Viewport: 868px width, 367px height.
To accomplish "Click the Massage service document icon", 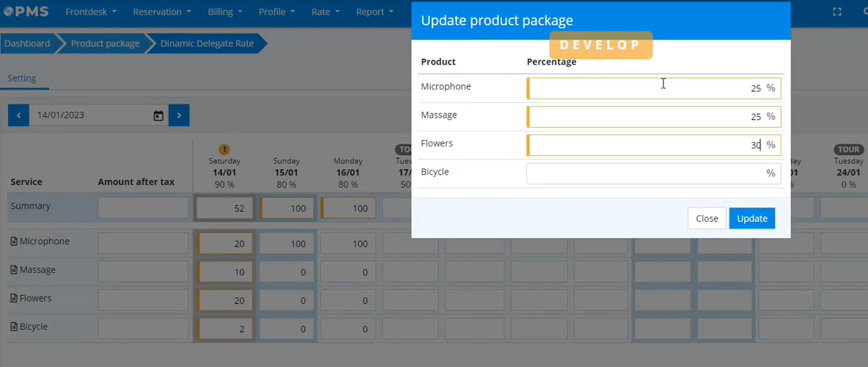I will coord(14,270).
